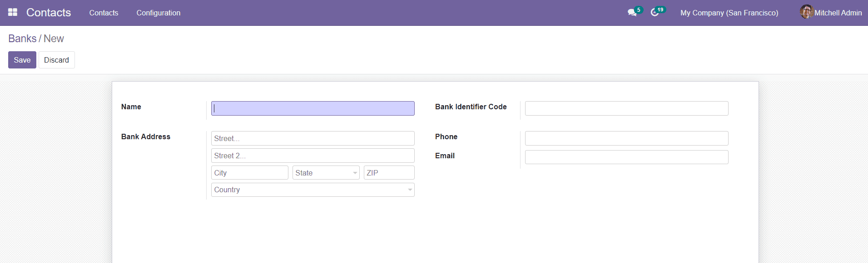Image resolution: width=868 pixels, height=263 pixels.
Task: Open the Mitchell Admin user menu
Action: click(838, 12)
